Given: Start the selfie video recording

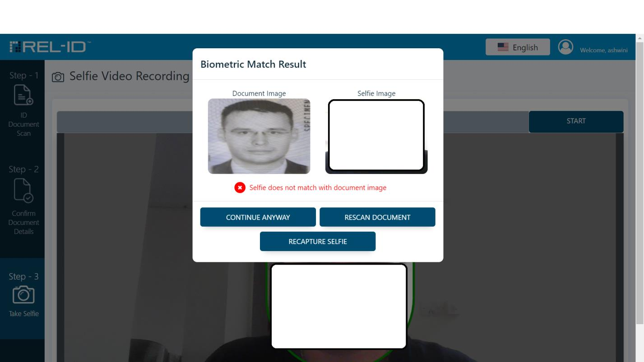Looking at the screenshot, I should [x=576, y=121].
